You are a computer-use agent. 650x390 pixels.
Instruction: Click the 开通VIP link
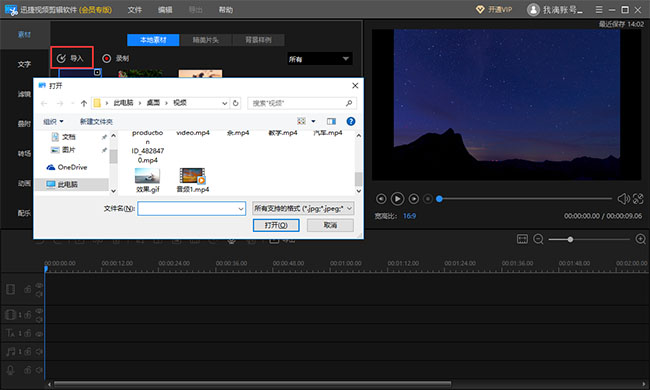(x=500, y=10)
